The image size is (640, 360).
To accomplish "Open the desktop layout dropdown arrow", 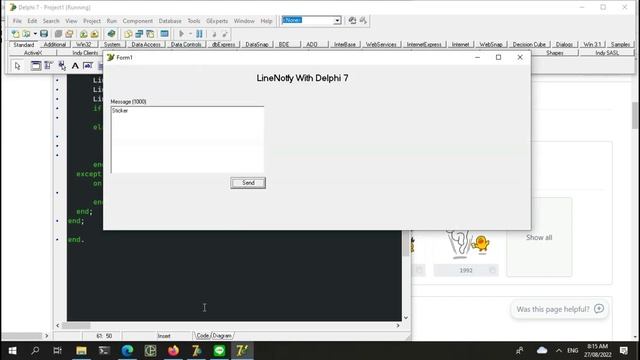I will tap(338, 20).
